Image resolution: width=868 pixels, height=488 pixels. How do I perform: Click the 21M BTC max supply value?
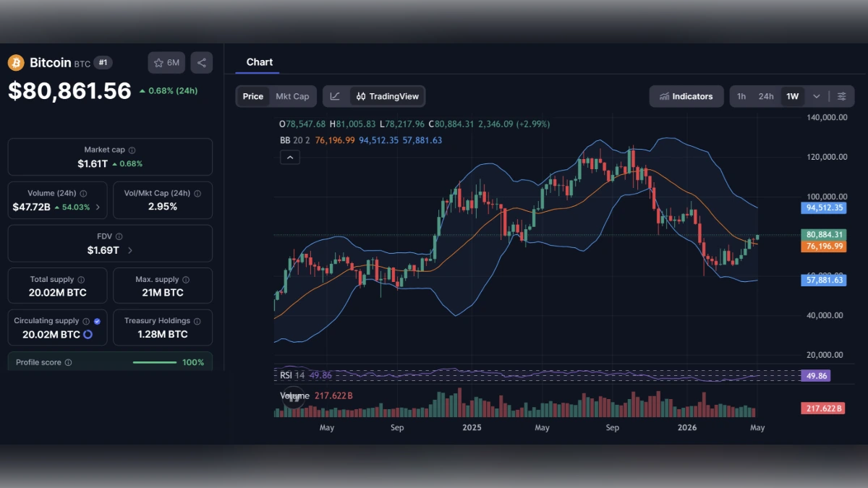[x=163, y=293]
